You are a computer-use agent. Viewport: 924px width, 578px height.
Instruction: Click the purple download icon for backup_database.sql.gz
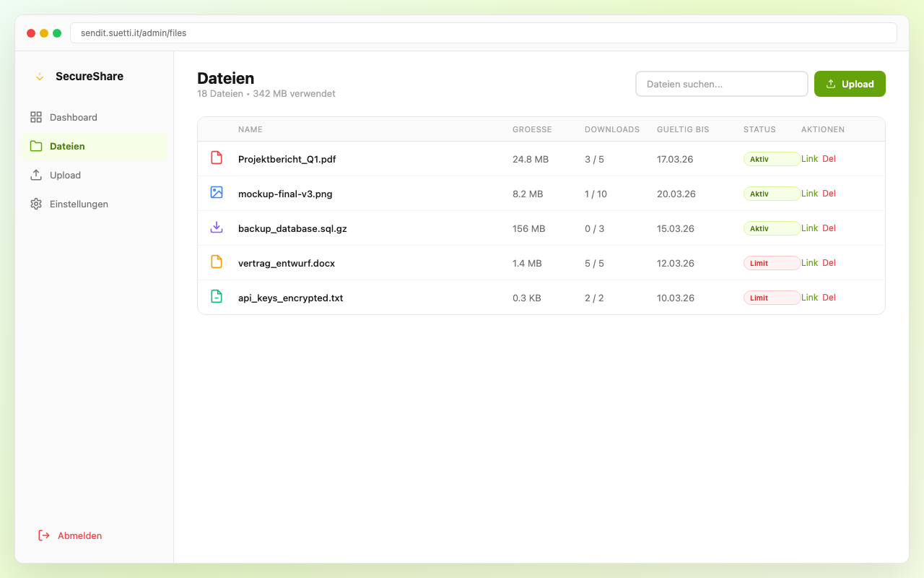tap(217, 228)
